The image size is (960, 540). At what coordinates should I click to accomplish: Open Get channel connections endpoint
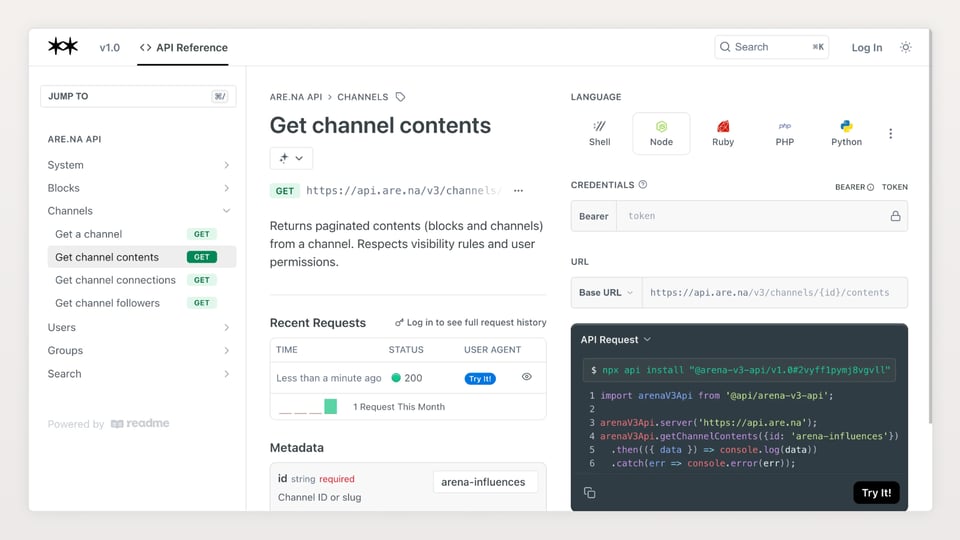coord(141,280)
